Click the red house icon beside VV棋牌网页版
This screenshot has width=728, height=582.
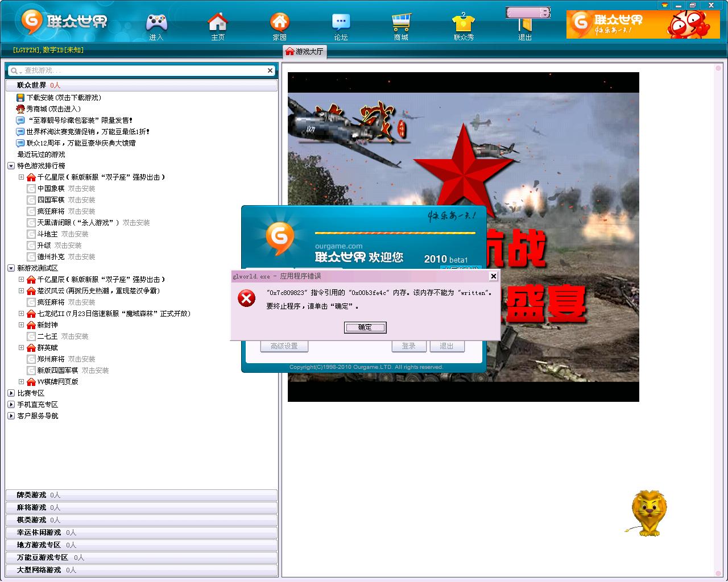click(x=31, y=382)
